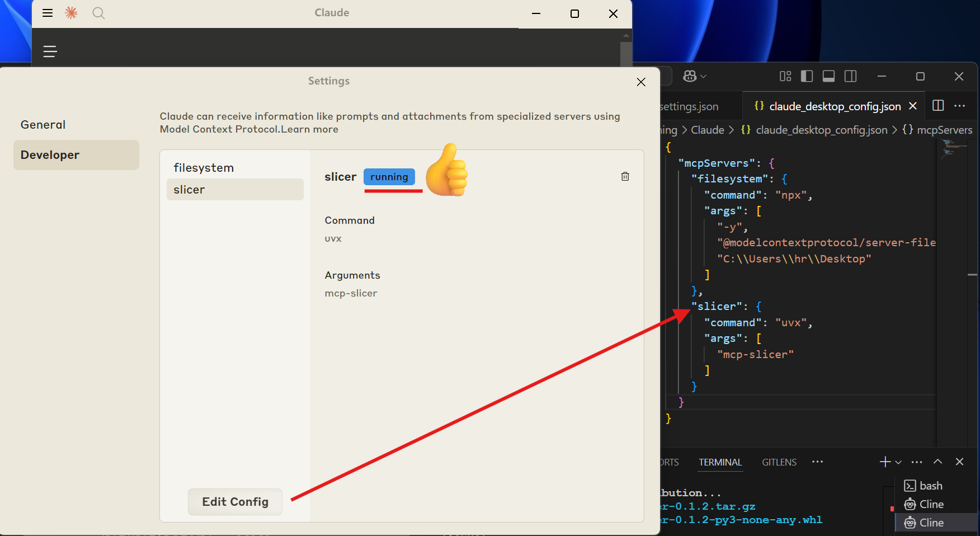Toggle the VS Code primary side bar
Image resolution: width=980 pixels, height=536 pixels.
coord(807,76)
